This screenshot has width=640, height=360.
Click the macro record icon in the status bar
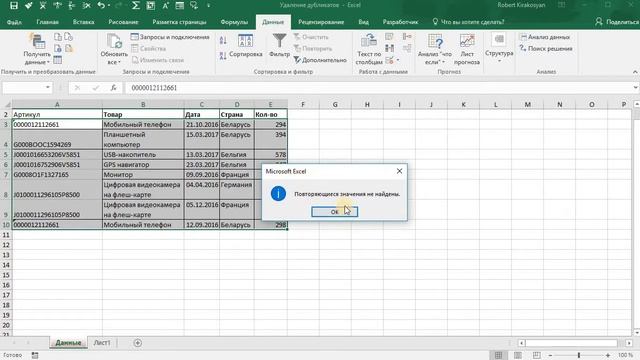pos(35,356)
